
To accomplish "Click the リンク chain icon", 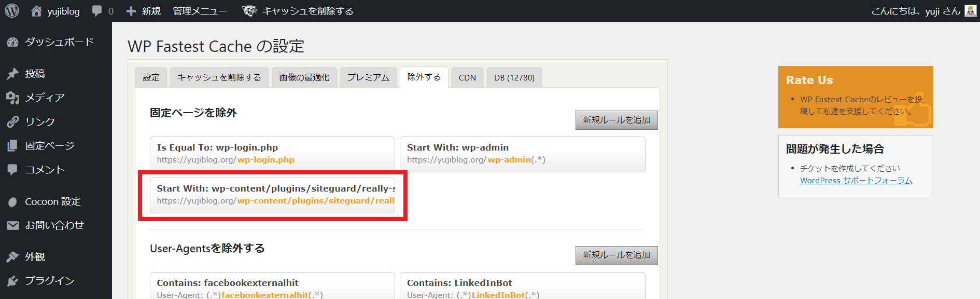I will (x=12, y=121).
